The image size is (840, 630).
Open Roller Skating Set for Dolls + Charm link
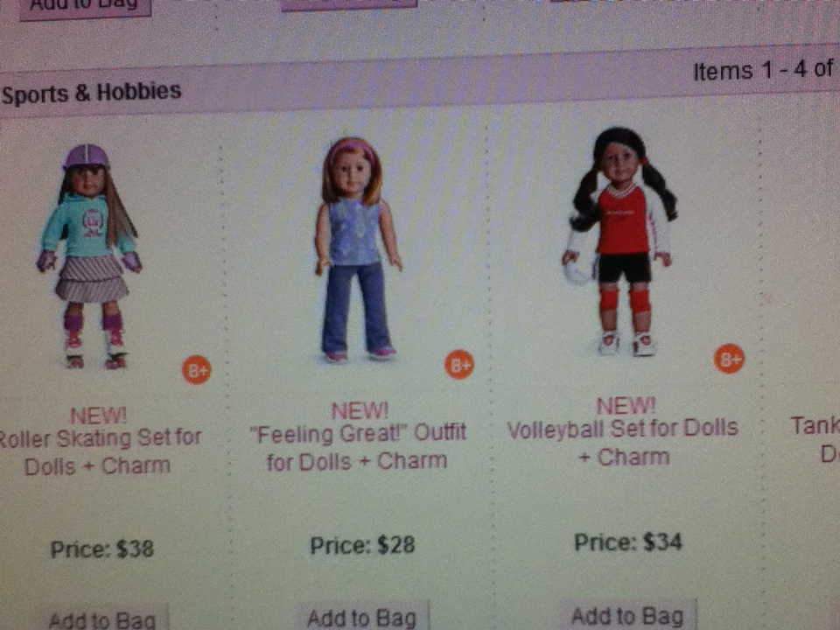tap(99, 451)
